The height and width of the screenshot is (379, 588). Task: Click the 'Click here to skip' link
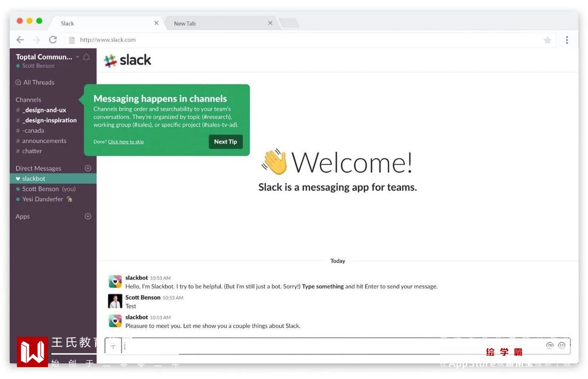pos(126,142)
